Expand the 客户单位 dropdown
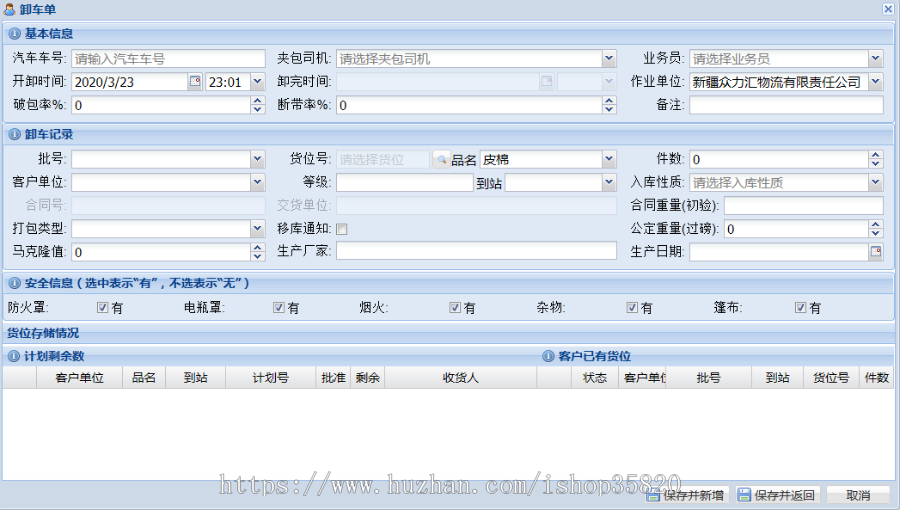This screenshot has height=510, width=900. click(258, 182)
